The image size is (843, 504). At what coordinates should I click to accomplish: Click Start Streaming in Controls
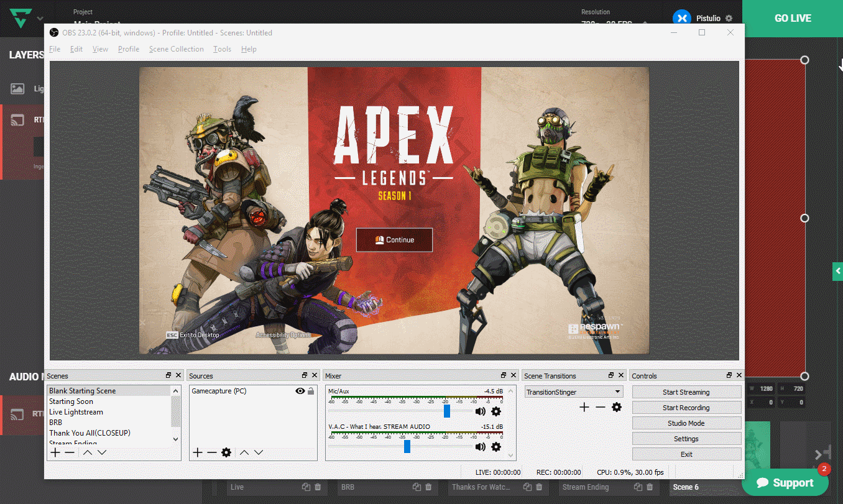point(686,392)
